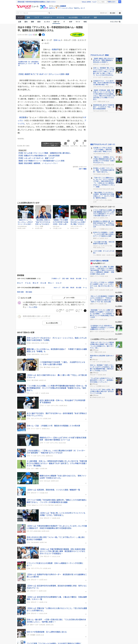Screen dimensions: 138x644
Task: React with the わかりやすい lightbulb icon
Action: click(x=74, y=144)
